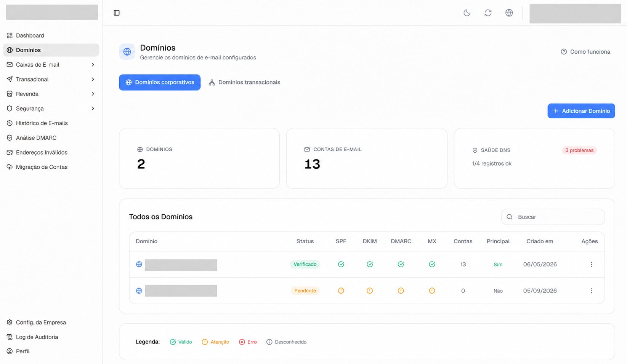Click the 1/4 registros ok text
The width and height of the screenshot is (627, 364).
[x=492, y=164]
